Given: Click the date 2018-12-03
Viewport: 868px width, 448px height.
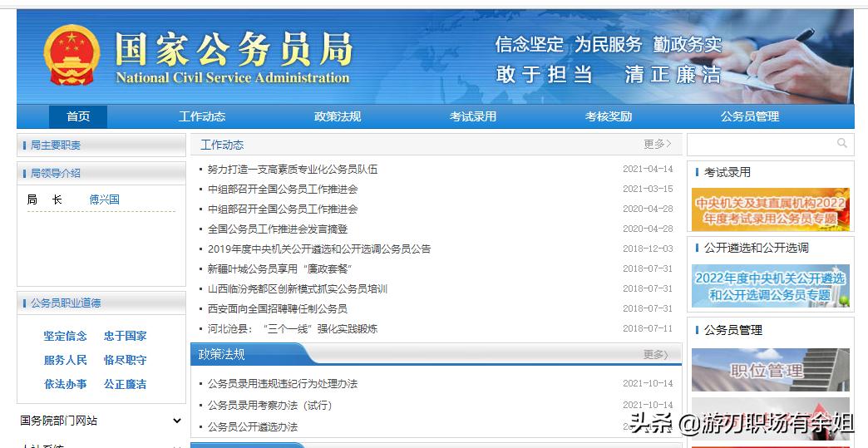Looking at the screenshot, I should (x=648, y=249).
